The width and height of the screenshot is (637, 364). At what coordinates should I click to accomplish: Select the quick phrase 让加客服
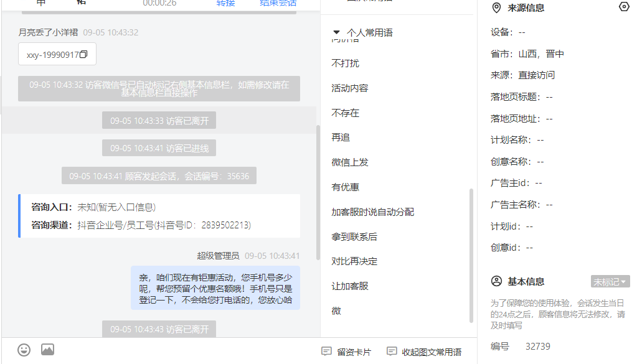(350, 286)
